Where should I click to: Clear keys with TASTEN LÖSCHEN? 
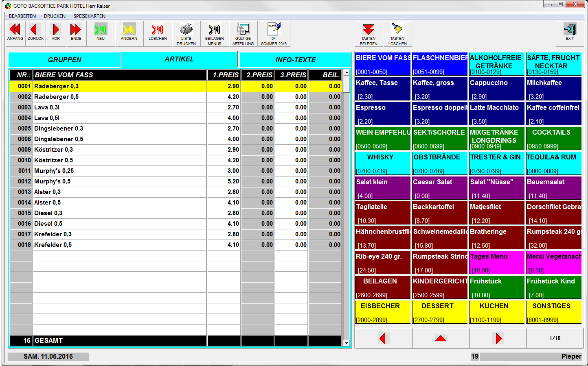coord(397,30)
